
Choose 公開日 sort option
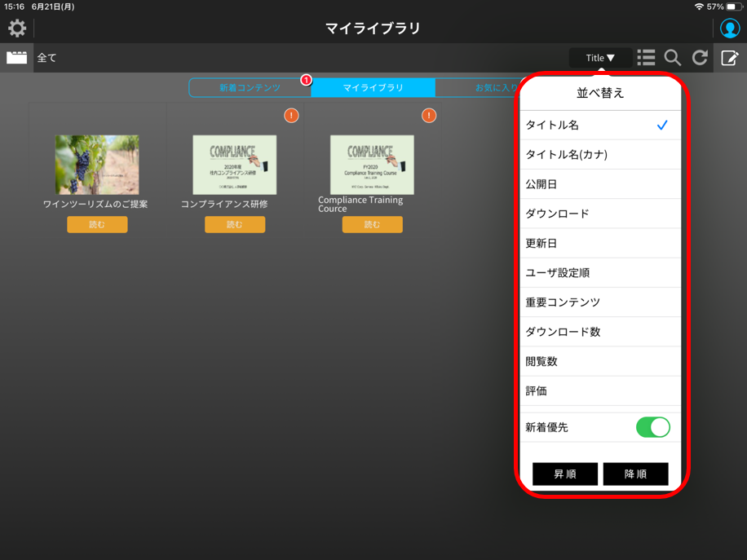tap(599, 184)
